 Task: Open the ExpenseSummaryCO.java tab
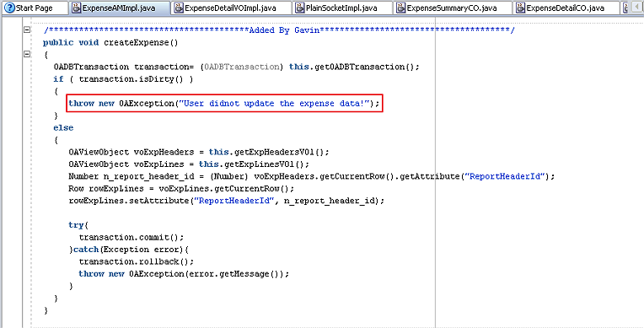pyautogui.click(x=453, y=8)
